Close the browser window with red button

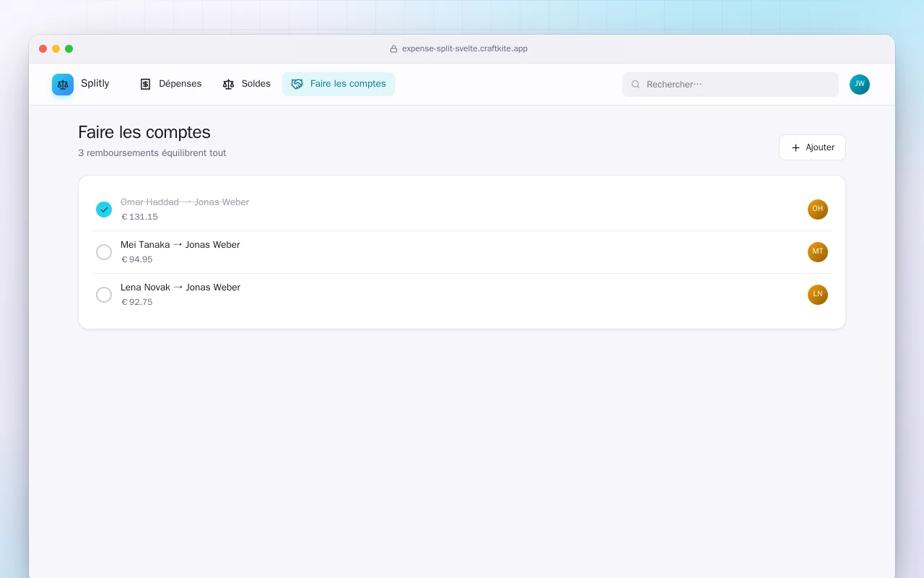[43, 49]
